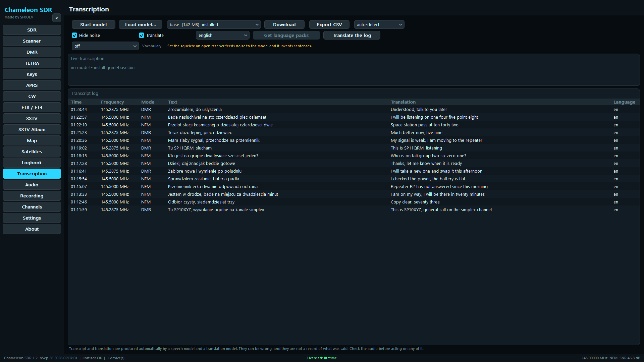Open the About page

coord(32,229)
